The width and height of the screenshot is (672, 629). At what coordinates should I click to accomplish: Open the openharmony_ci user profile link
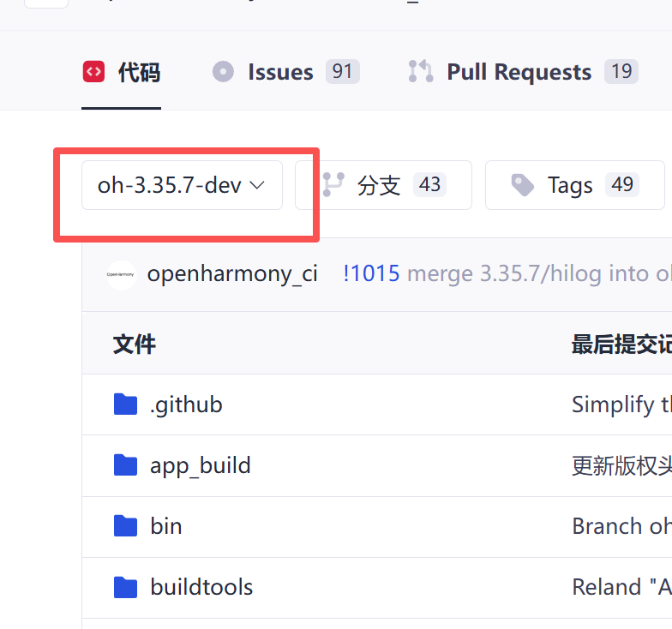tap(231, 274)
